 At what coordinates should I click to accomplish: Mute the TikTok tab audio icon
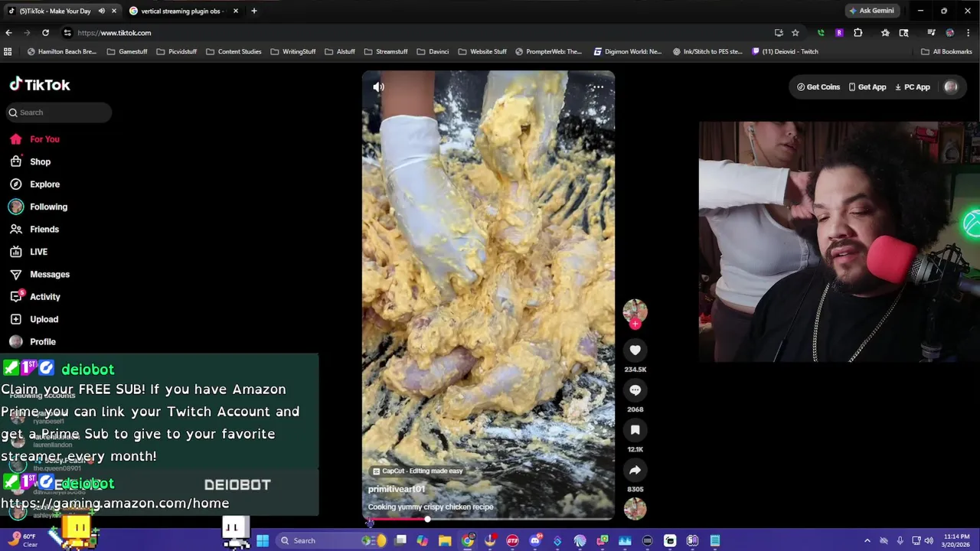click(101, 11)
